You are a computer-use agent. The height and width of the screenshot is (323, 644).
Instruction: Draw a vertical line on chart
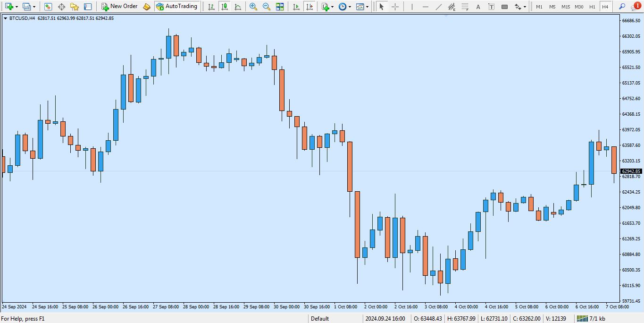click(x=412, y=7)
